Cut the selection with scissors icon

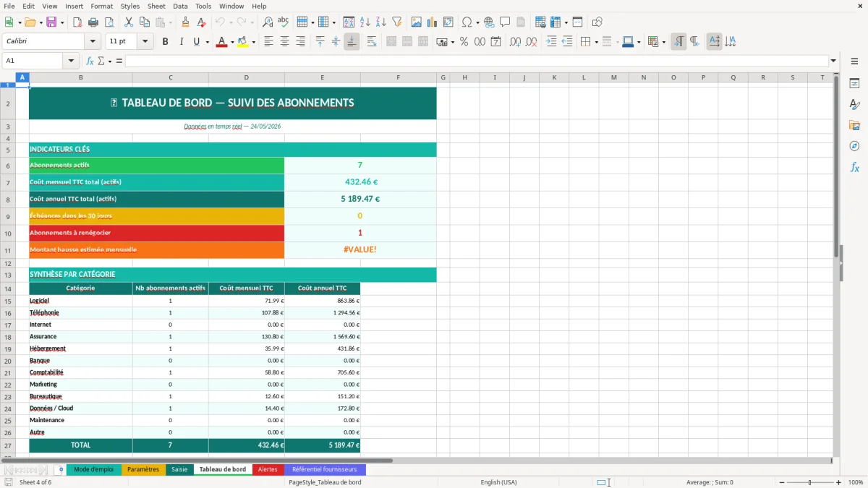pos(128,22)
